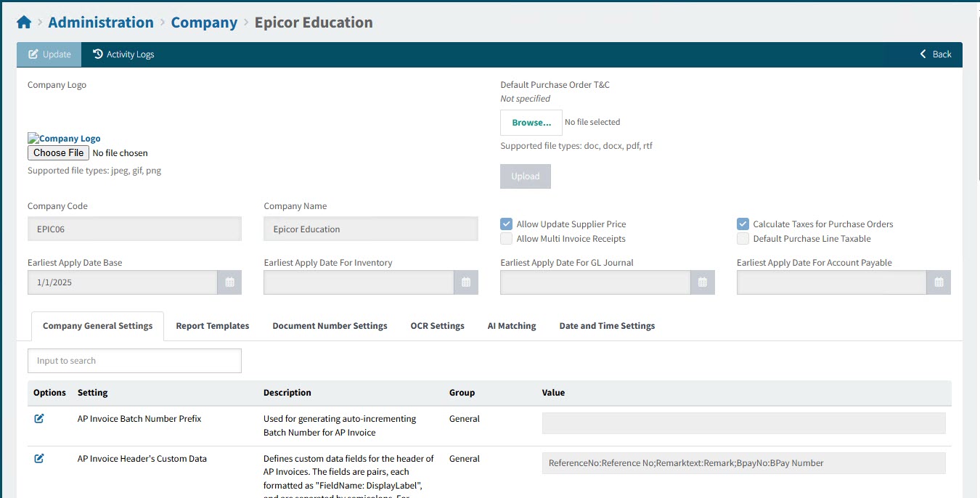The image size is (980, 498).
Task: Switch to the Report Templates tab
Action: pos(212,326)
